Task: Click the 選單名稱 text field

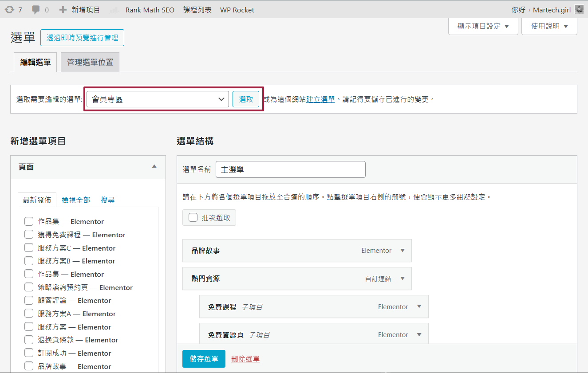Action: click(x=290, y=169)
